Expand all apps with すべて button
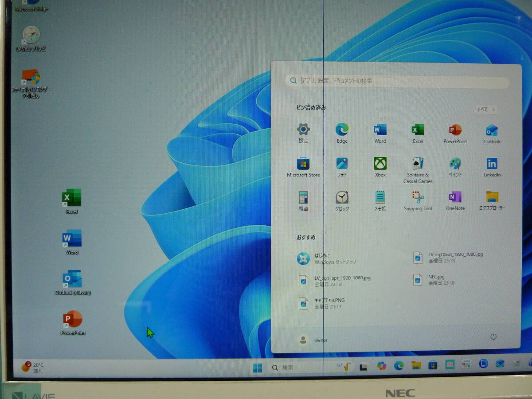This screenshot has width=532, height=399. point(485,110)
